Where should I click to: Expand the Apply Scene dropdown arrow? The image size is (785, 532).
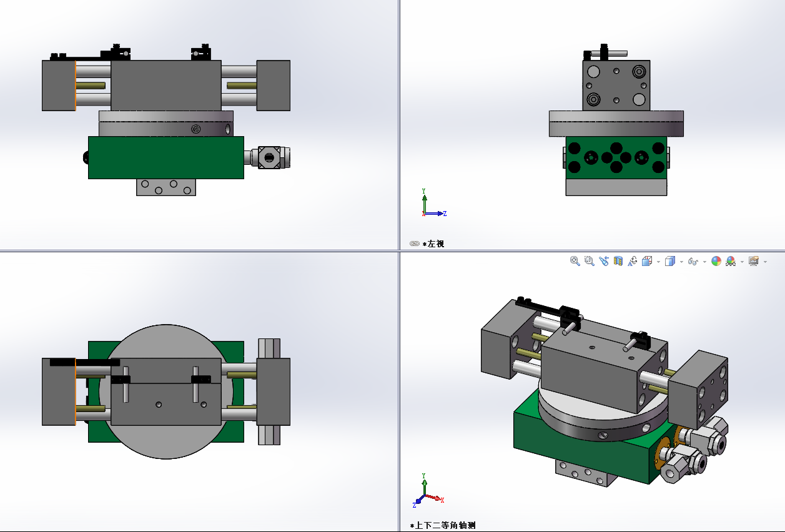[742, 262]
